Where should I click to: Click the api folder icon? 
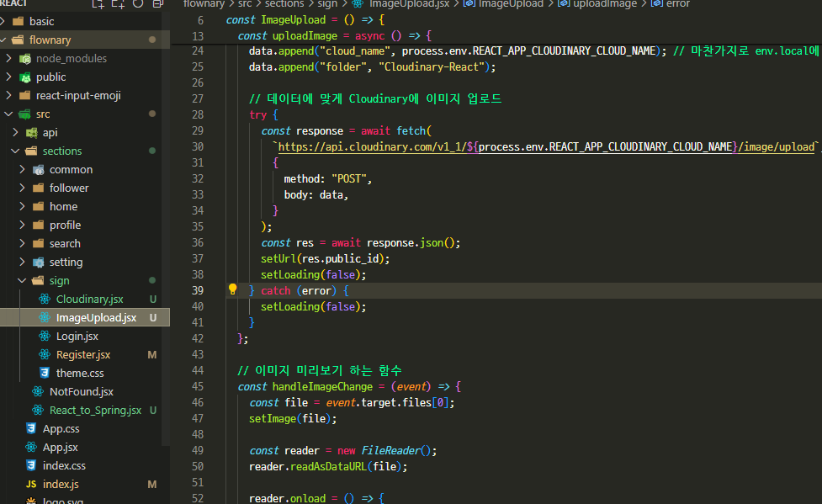(31, 133)
